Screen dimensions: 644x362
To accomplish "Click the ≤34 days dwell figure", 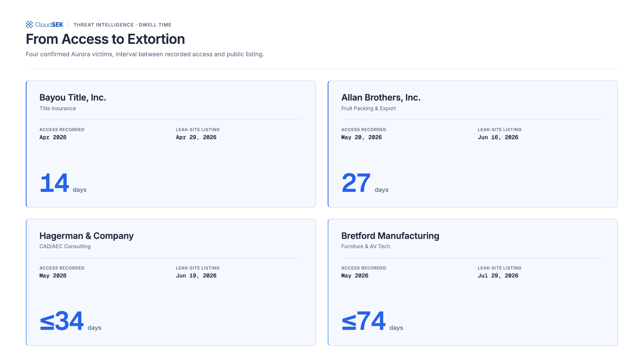I will pyautogui.click(x=70, y=321).
